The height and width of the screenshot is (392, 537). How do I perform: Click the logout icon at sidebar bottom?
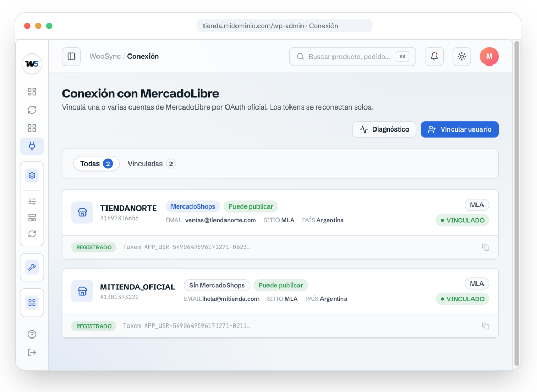pos(32,352)
